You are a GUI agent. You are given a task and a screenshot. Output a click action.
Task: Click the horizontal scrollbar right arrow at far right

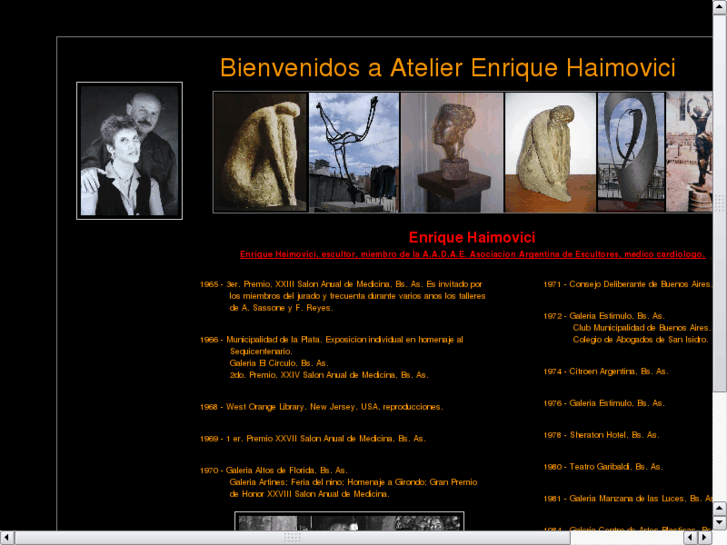(705, 538)
